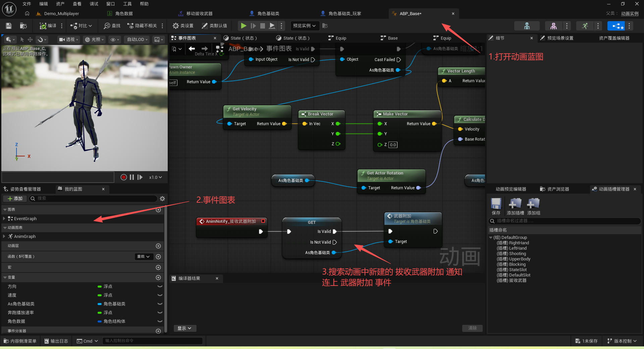Screen dimensions: 644x349
Task: Open the 重载 override dropdown
Action: (143, 257)
